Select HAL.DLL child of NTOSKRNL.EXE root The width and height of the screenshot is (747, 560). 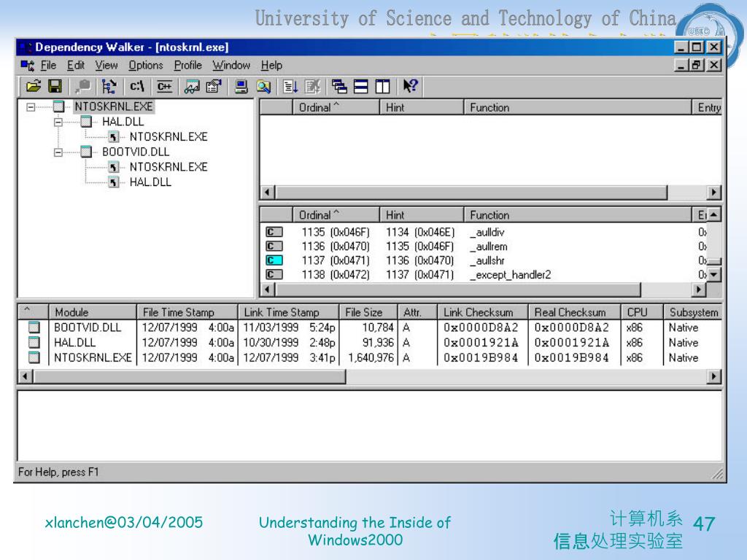[123, 122]
